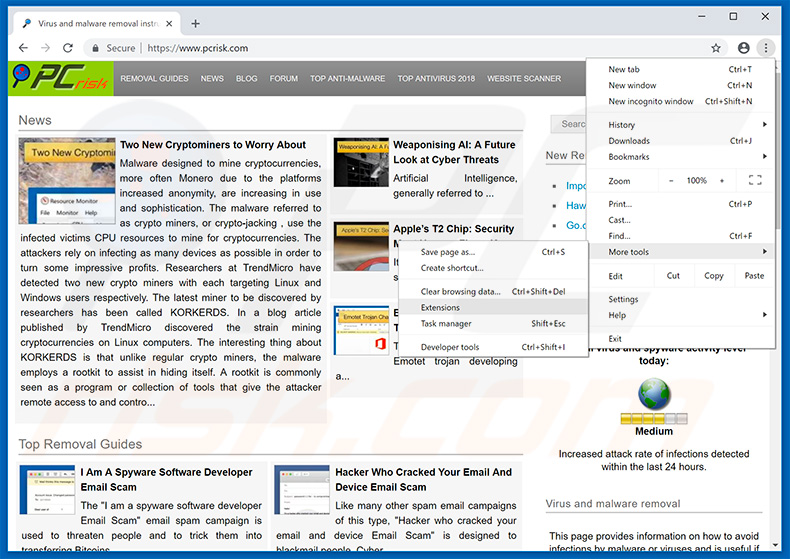Increase zoom with the plus button
This screenshot has width=790, height=559.
coord(721,180)
